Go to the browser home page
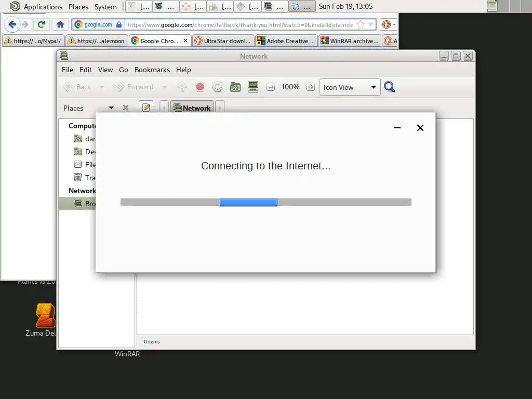Screen dimensions: 532x399 pyautogui.click(x=60, y=24)
